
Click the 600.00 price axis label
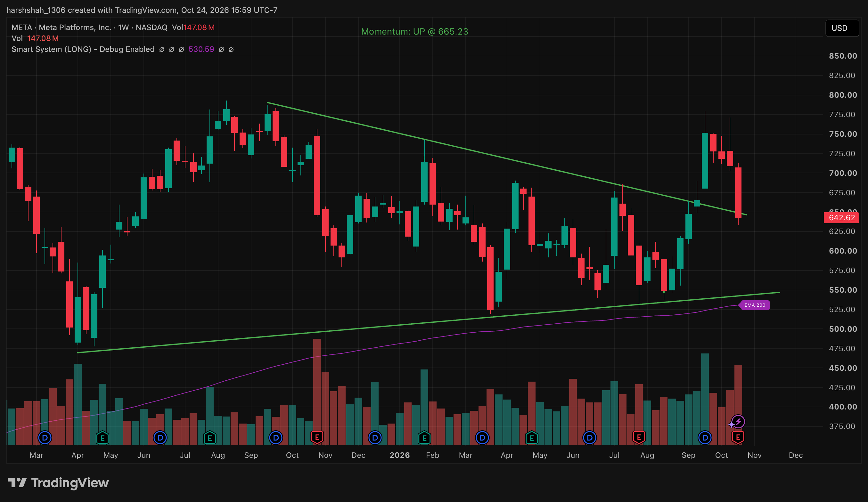click(x=843, y=251)
